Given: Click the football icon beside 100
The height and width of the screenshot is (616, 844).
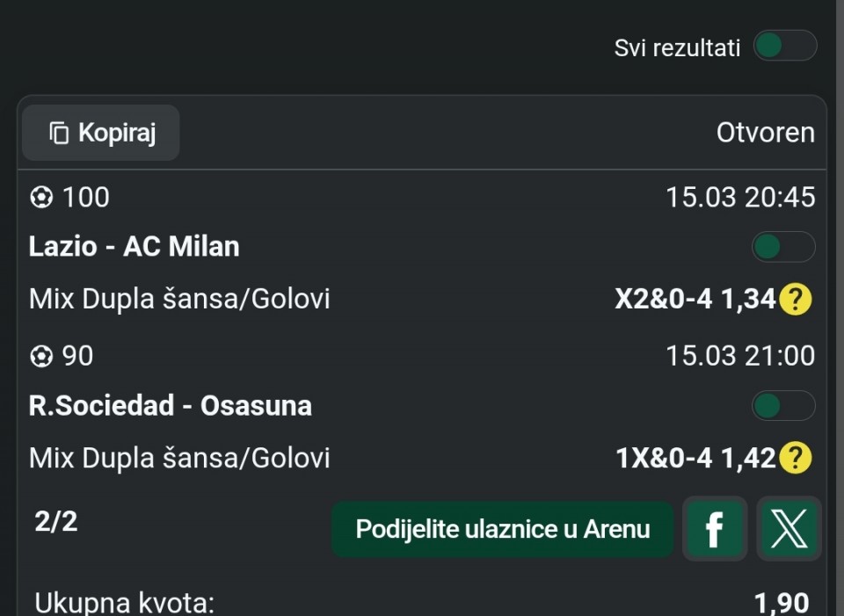Looking at the screenshot, I should (40, 198).
